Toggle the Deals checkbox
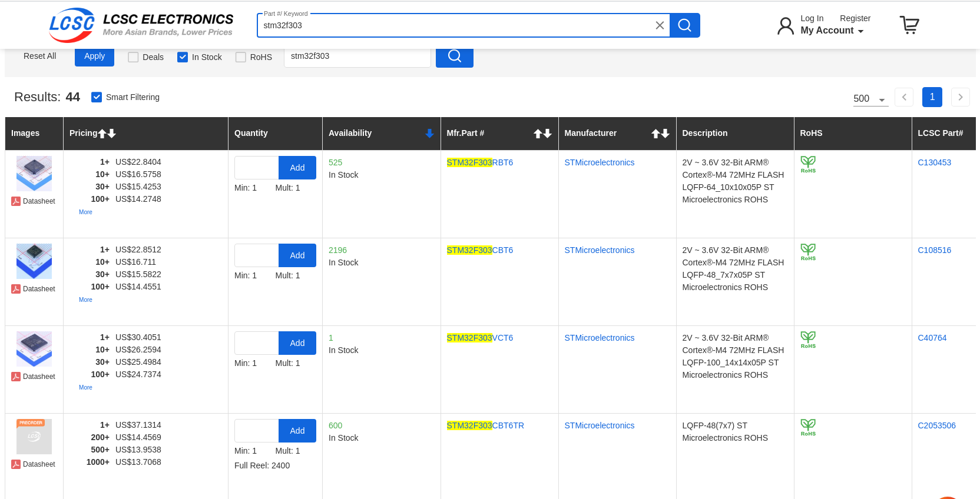The image size is (980, 499). (x=133, y=57)
